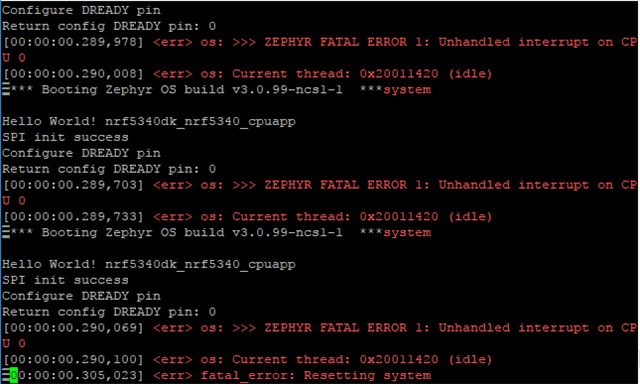Image resolution: width=640 pixels, height=384 pixels.
Task: Click the timestamp 00:00:00.289,733
Action: click(x=73, y=217)
